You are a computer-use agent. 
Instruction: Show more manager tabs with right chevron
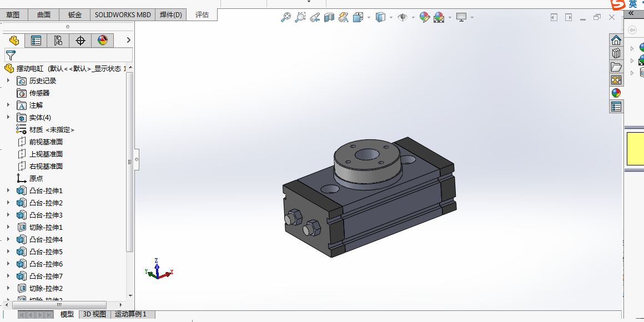pos(129,40)
